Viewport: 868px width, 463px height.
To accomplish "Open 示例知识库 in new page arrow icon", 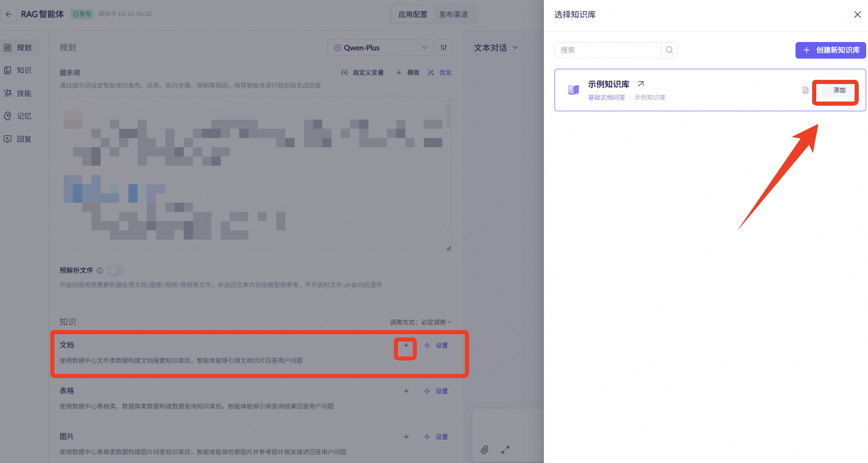I will pos(641,84).
